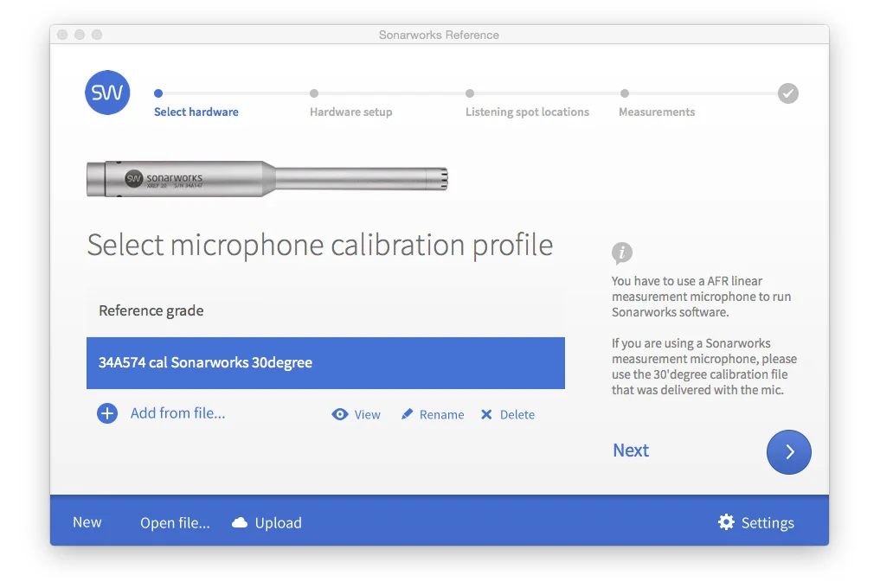Click the Delete label for the profile

(517, 415)
